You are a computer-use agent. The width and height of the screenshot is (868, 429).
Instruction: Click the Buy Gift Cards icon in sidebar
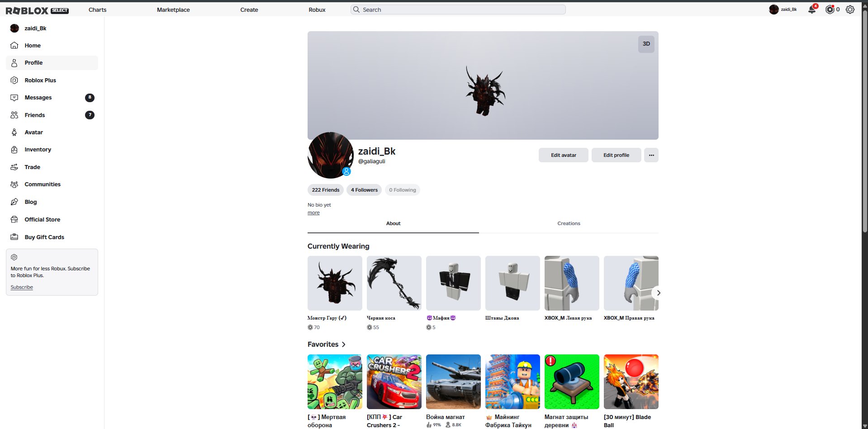14,237
